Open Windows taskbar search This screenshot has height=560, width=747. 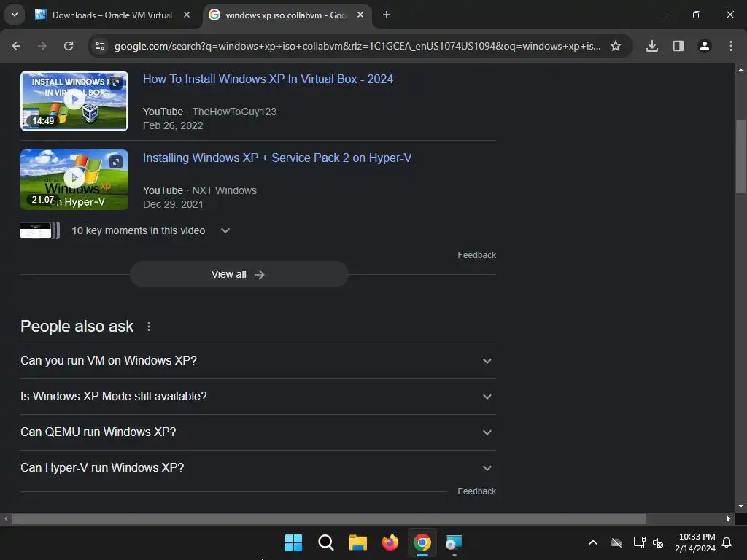(x=326, y=542)
